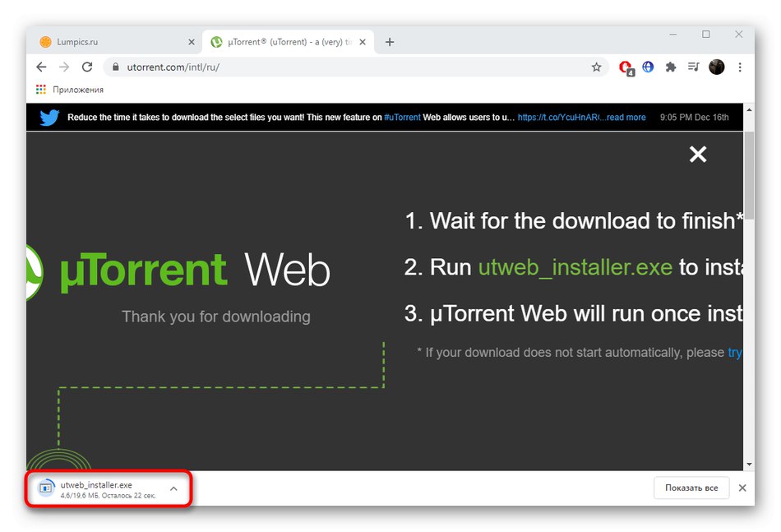The height and width of the screenshot is (532, 781).
Task: View site info via the padlock icon
Action: 116,67
